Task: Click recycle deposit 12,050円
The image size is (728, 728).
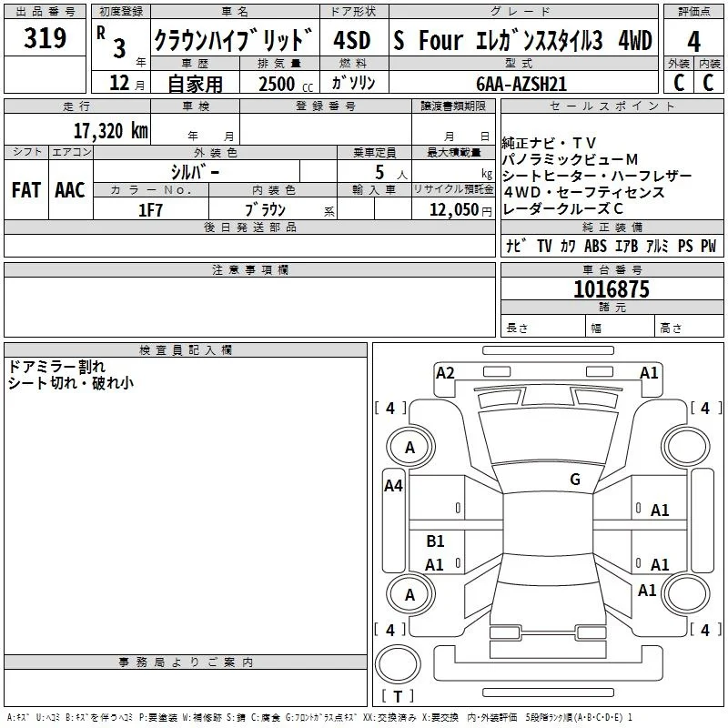Action: click(460, 210)
